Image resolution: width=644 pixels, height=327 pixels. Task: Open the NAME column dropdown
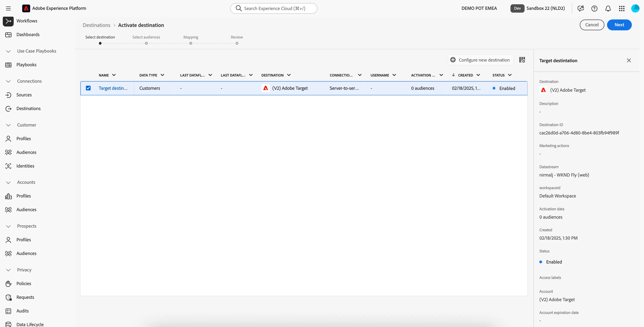(114, 75)
